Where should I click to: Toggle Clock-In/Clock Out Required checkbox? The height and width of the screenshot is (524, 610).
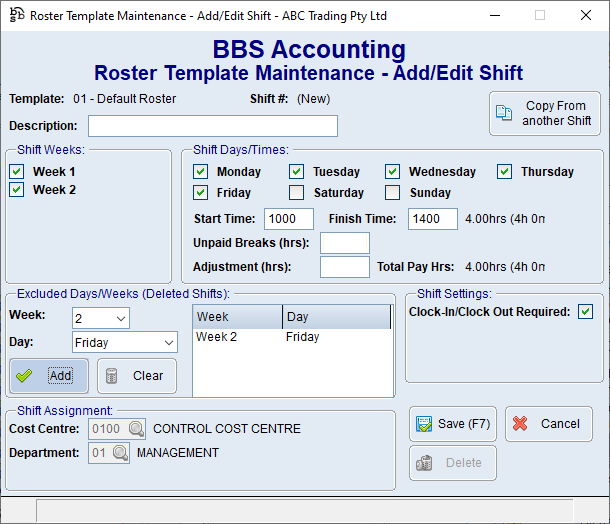click(585, 312)
